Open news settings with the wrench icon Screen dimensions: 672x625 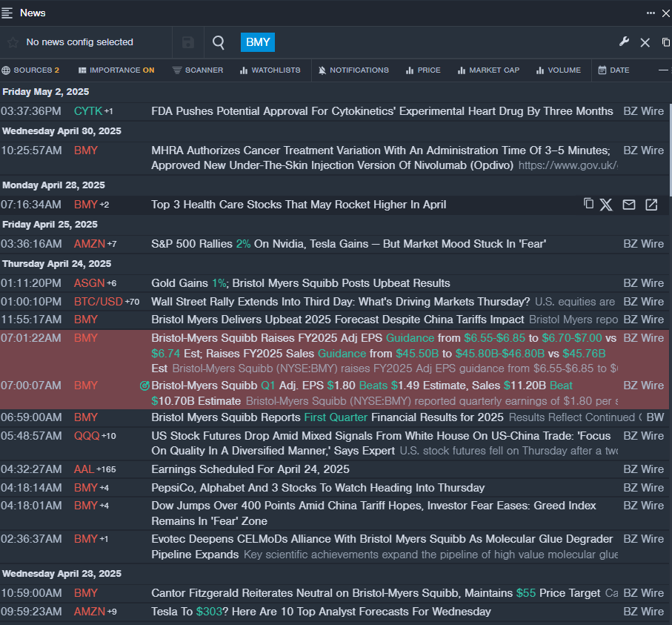[624, 42]
